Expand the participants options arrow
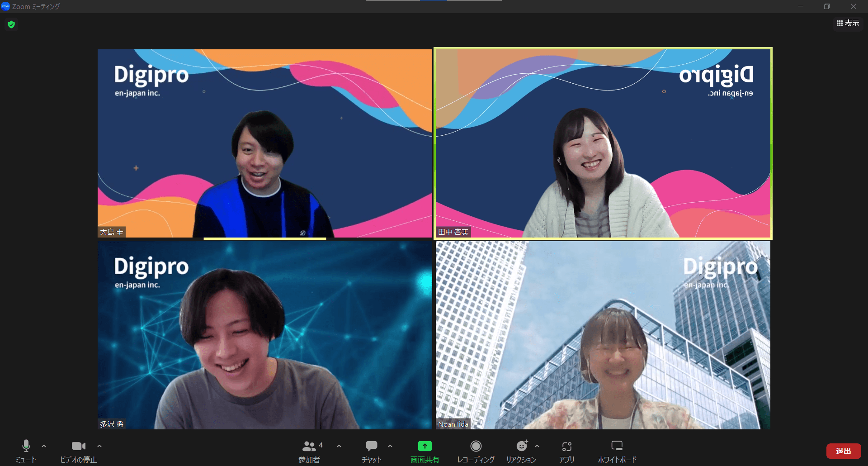Image resolution: width=868 pixels, height=466 pixels. click(339, 446)
